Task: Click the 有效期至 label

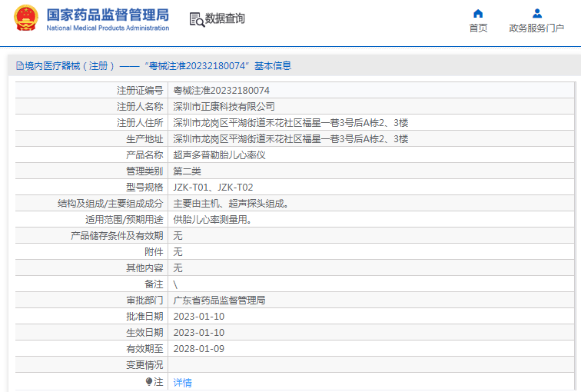Action: [144, 349]
